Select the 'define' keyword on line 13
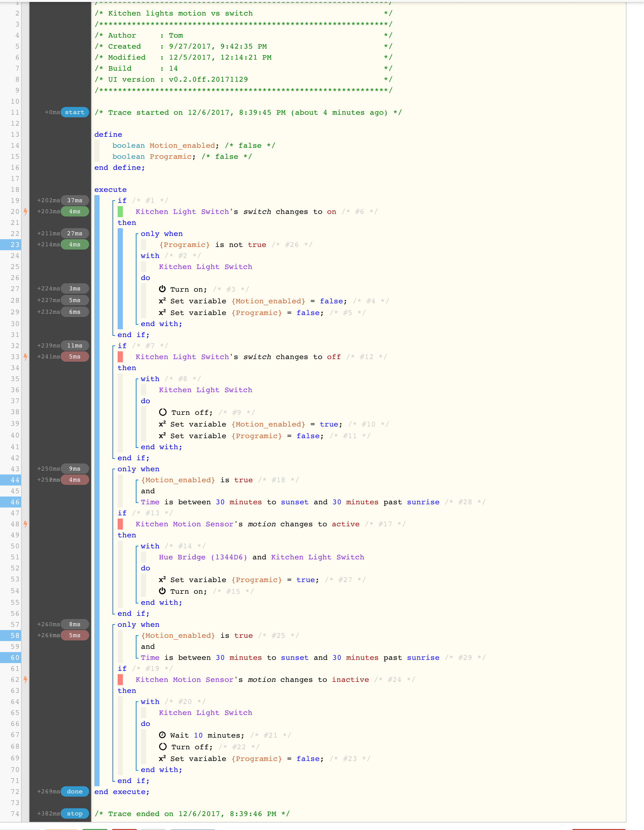Image resolution: width=644 pixels, height=830 pixels. (108, 134)
